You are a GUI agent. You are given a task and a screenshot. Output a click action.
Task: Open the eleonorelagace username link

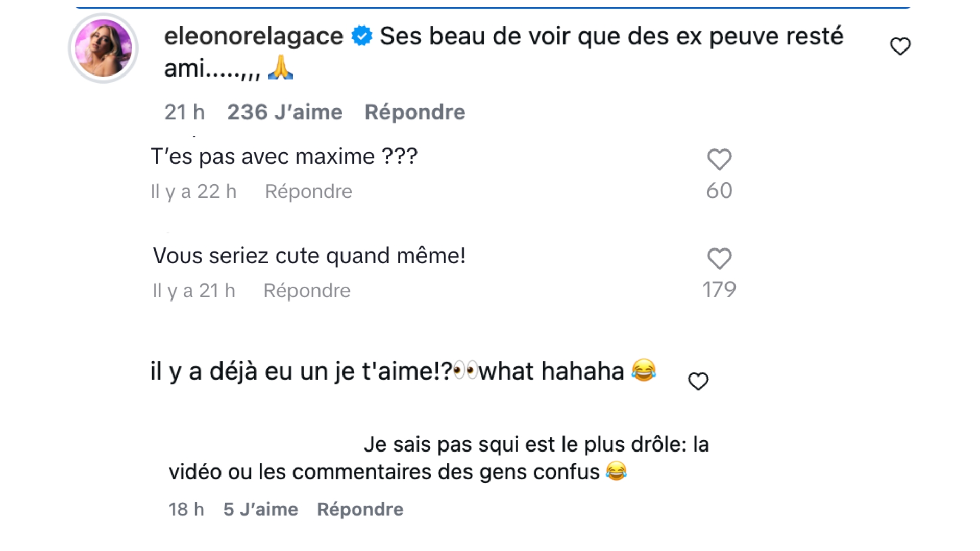254,36
